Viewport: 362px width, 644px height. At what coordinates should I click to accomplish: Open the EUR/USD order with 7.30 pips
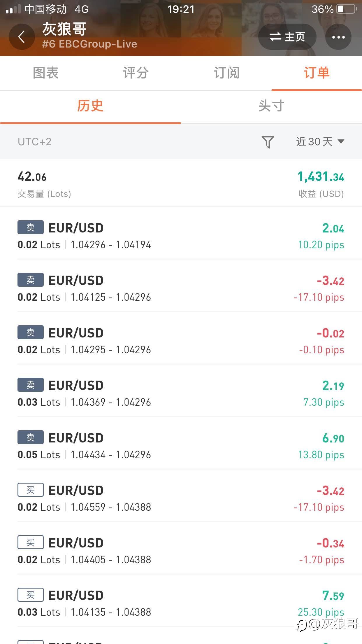[181, 393]
